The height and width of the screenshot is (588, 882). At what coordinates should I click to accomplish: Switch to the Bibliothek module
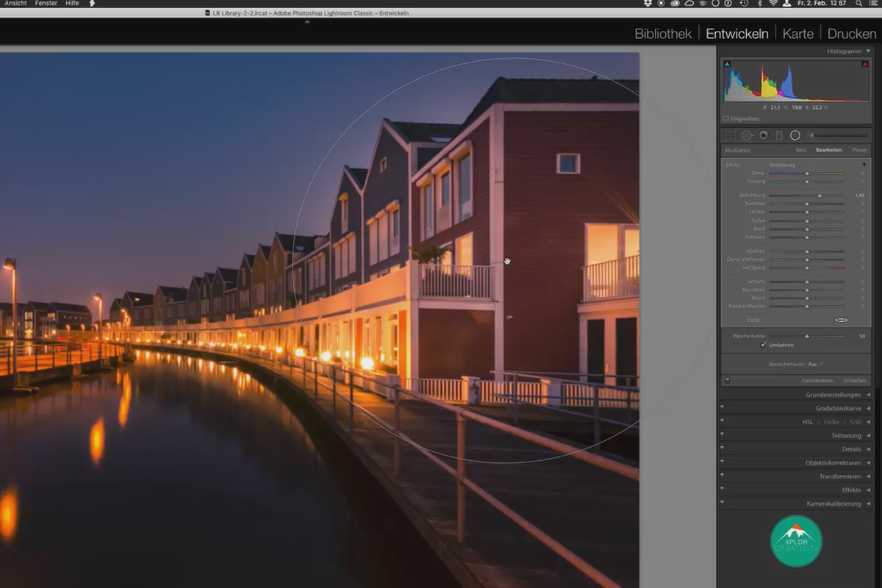point(664,34)
